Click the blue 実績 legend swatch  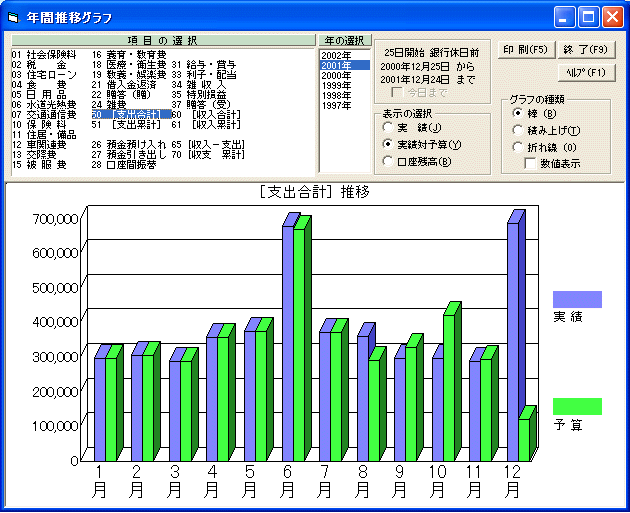pos(577,299)
